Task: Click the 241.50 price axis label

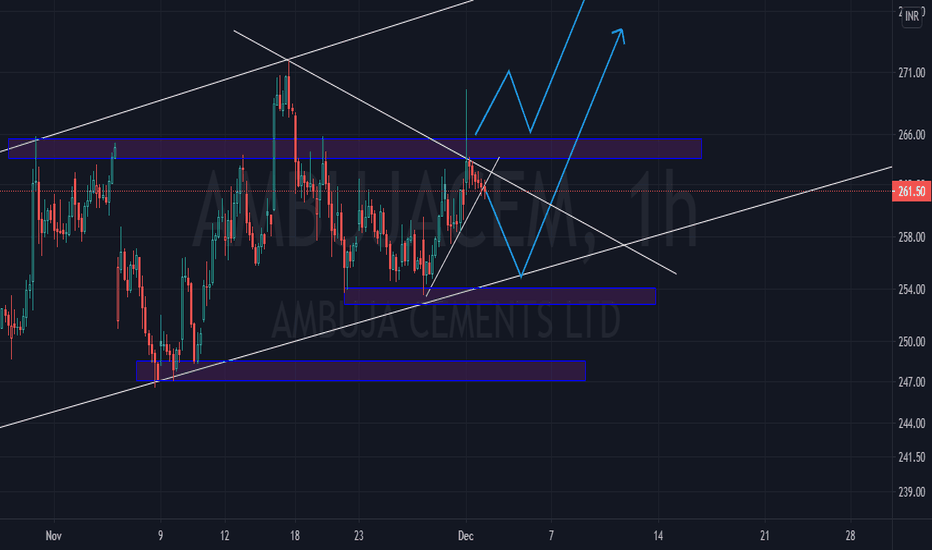Action: pos(911,457)
